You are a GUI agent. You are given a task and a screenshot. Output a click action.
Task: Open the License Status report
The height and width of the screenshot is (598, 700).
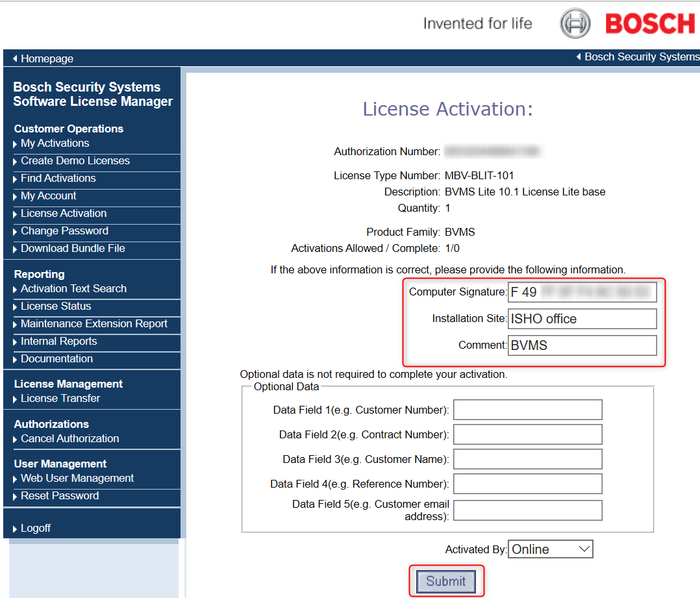click(x=56, y=306)
